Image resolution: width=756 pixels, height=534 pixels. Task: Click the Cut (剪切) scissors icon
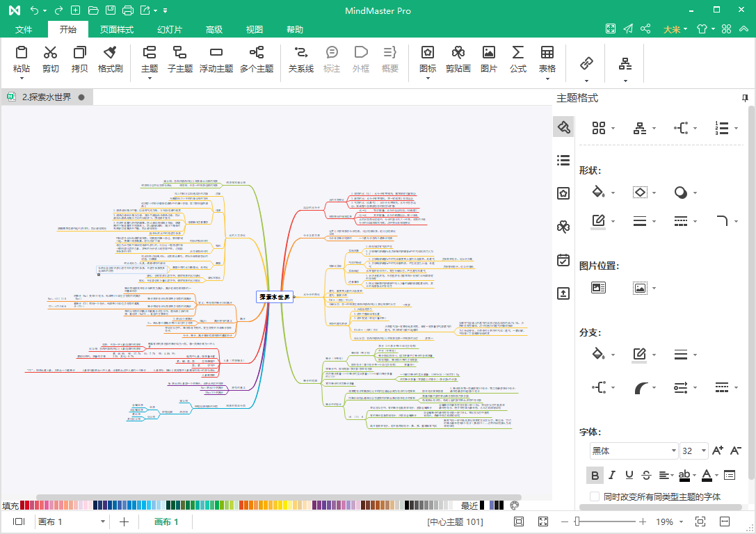[x=50, y=53]
